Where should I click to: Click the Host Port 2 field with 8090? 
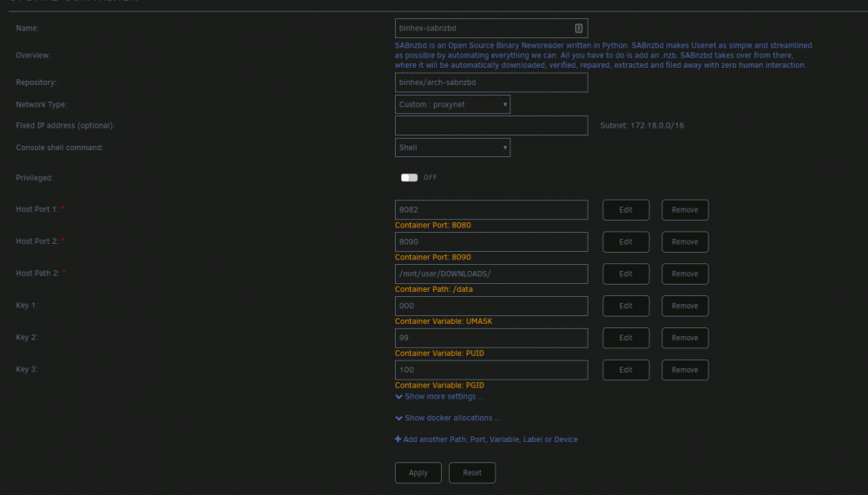[x=491, y=242]
